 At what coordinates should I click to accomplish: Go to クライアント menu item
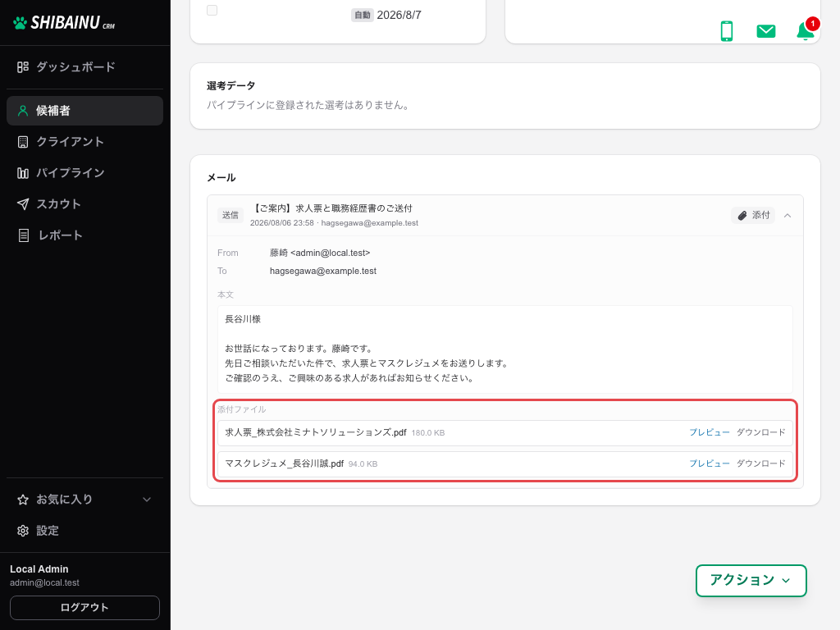84,142
